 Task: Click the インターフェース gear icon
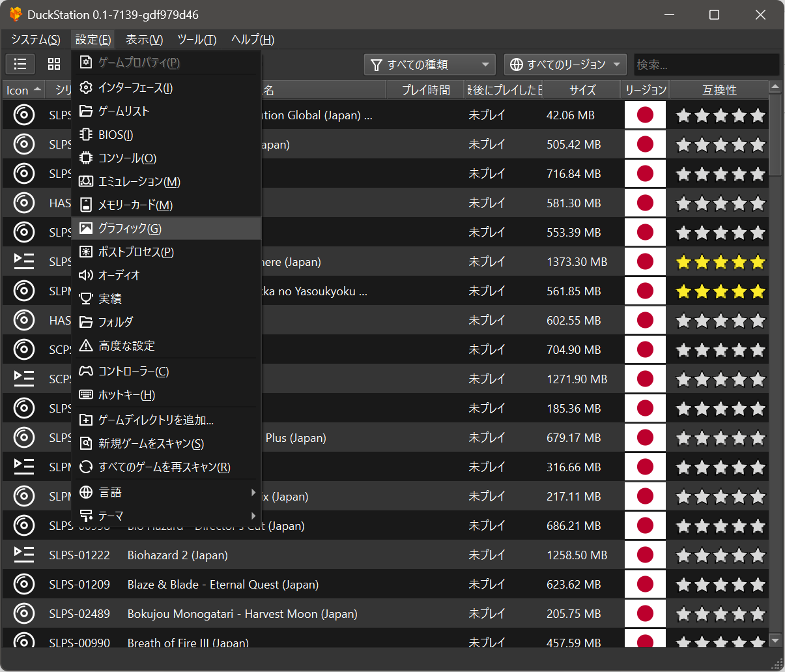[x=86, y=87]
